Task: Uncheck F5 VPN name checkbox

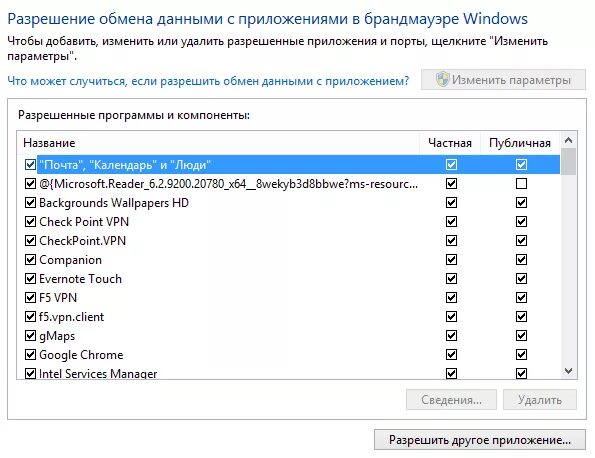Action: pos(30,297)
